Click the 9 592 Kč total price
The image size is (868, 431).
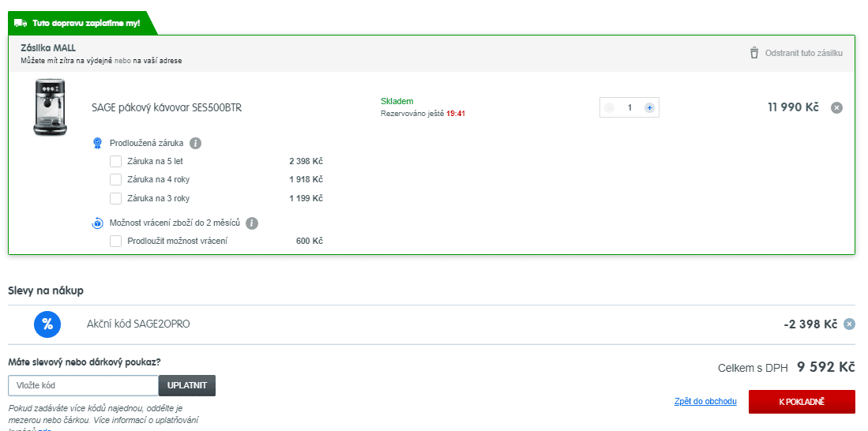826,367
